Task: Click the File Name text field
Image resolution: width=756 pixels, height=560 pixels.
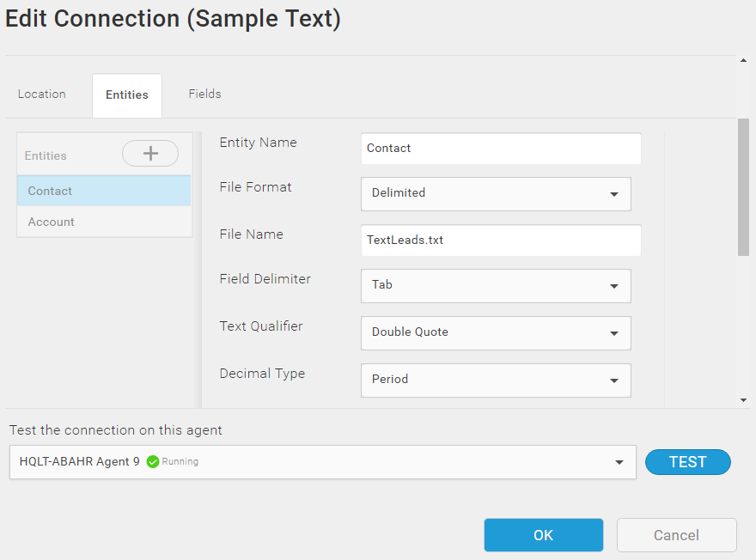Action: 501,240
